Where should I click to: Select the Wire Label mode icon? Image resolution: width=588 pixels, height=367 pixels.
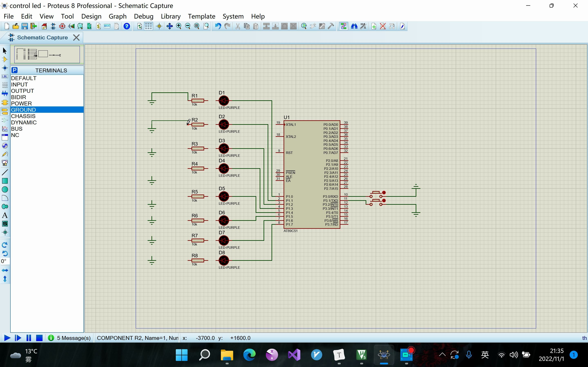pyautogui.click(x=5, y=76)
